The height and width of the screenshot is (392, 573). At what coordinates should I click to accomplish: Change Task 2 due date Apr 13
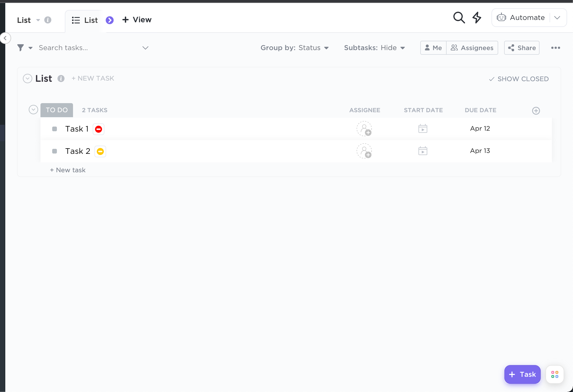click(480, 151)
